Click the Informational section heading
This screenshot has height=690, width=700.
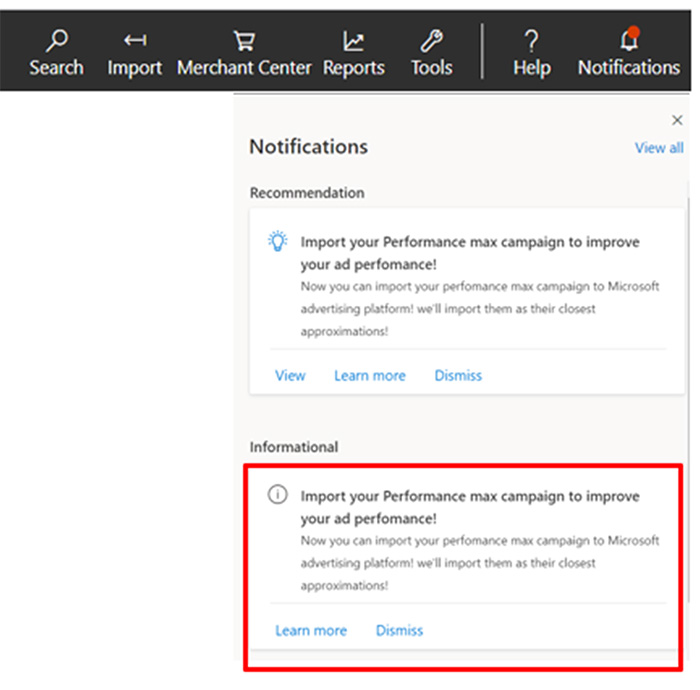(294, 447)
